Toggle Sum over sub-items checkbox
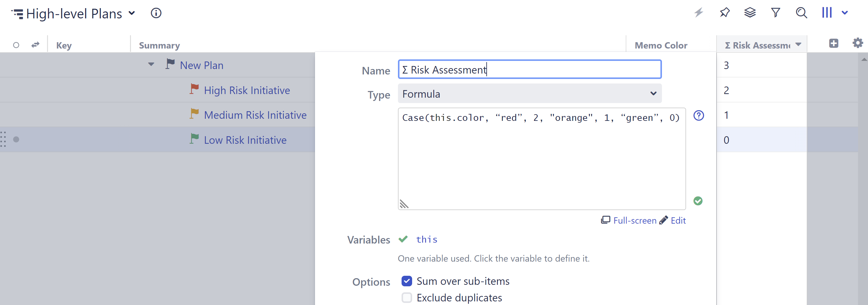Image resolution: width=868 pixels, height=305 pixels. pos(407,281)
